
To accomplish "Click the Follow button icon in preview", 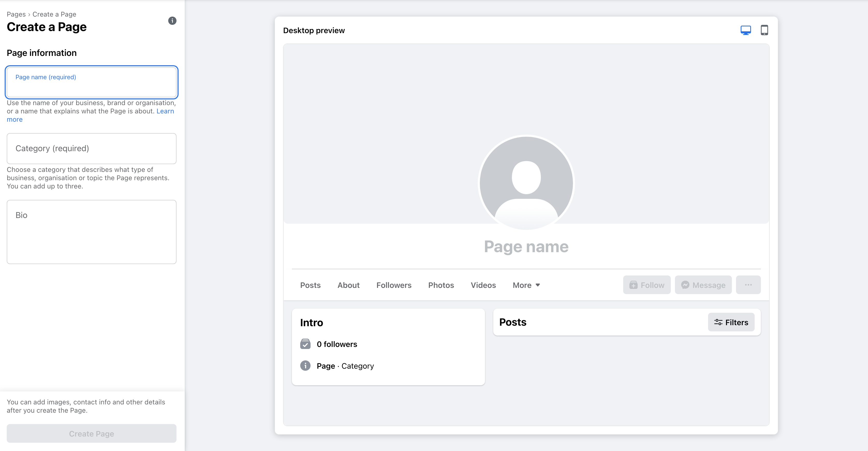I will [634, 285].
